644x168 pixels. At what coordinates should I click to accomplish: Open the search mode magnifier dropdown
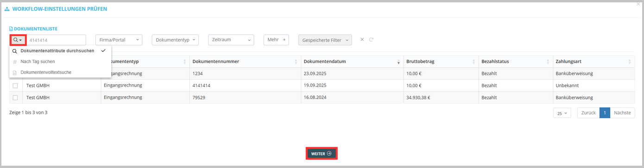[x=18, y=40]
